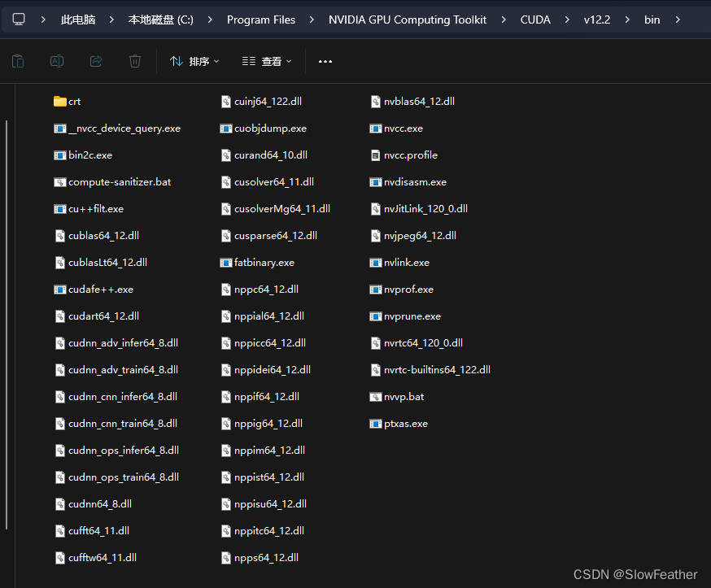Screen dimensions: 711x588
Task: Navigate to CUDA breadcrumb
Action: [x=535, y=20]
